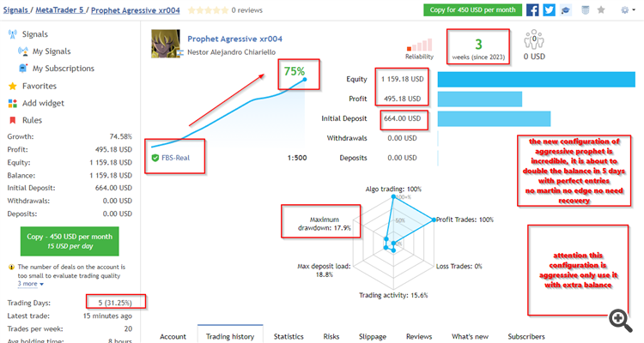Click Profit Trades: 100% radar label

(465, 220)
